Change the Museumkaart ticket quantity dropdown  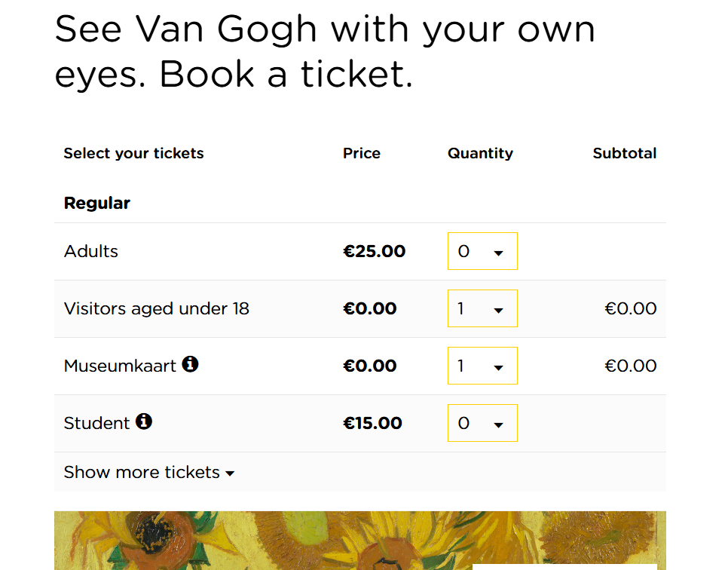482,366
